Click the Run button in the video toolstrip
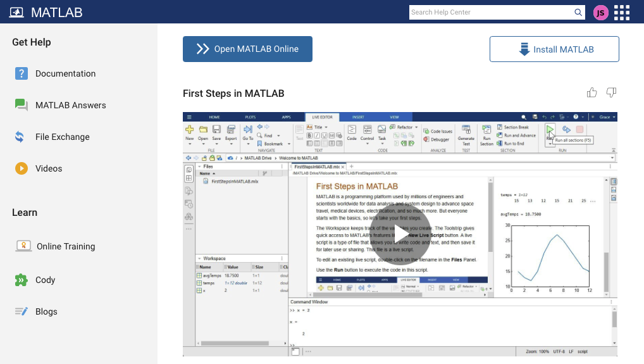This screenshot has height=364, width=644. (x=550, y=132)
